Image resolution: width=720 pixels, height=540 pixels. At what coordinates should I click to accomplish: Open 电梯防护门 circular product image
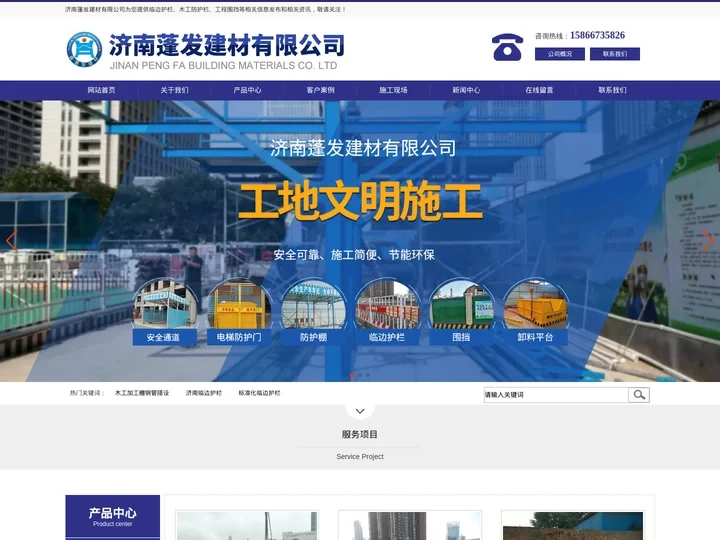pos(239,304)
